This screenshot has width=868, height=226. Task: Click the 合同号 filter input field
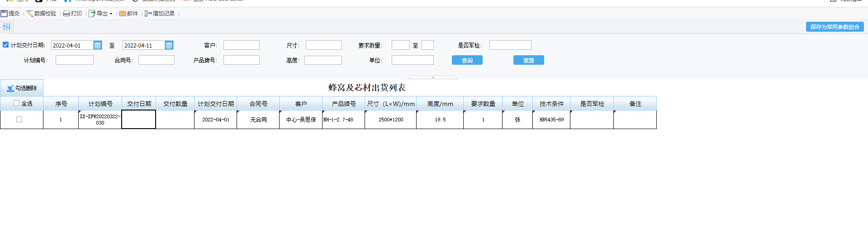pyautogui.click(x=157, y=60)
